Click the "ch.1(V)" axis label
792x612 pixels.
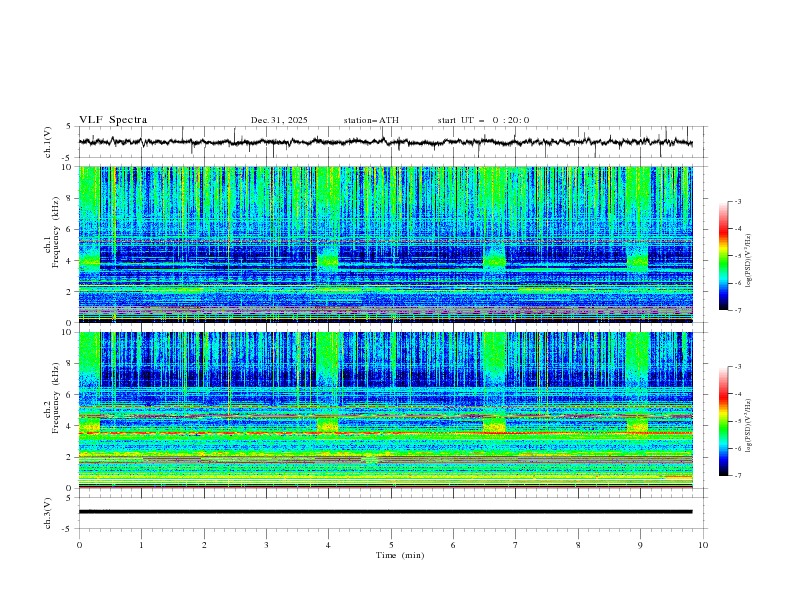tap(48, 142)
